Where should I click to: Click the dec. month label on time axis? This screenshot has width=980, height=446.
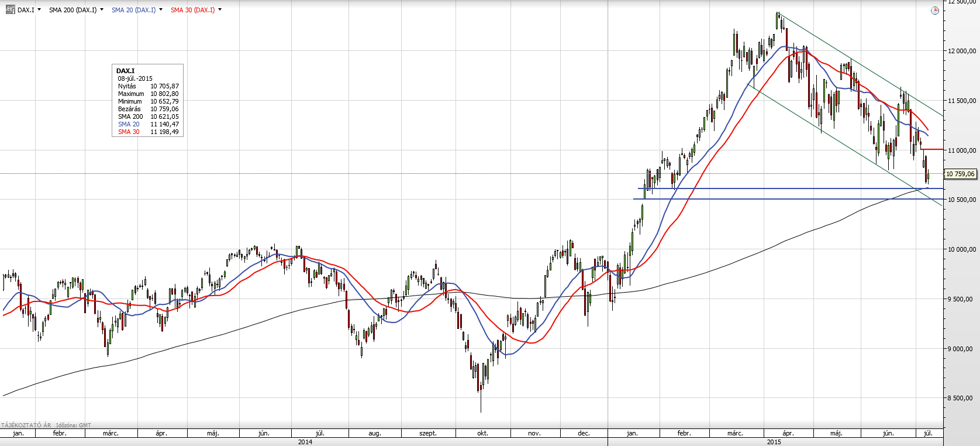tap(584, 433)
